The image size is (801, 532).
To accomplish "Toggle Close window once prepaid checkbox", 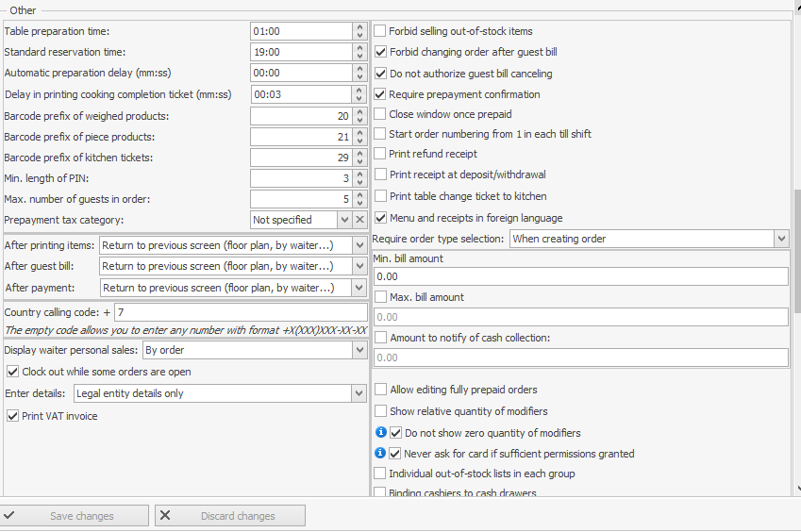I will tap(380, 114).
